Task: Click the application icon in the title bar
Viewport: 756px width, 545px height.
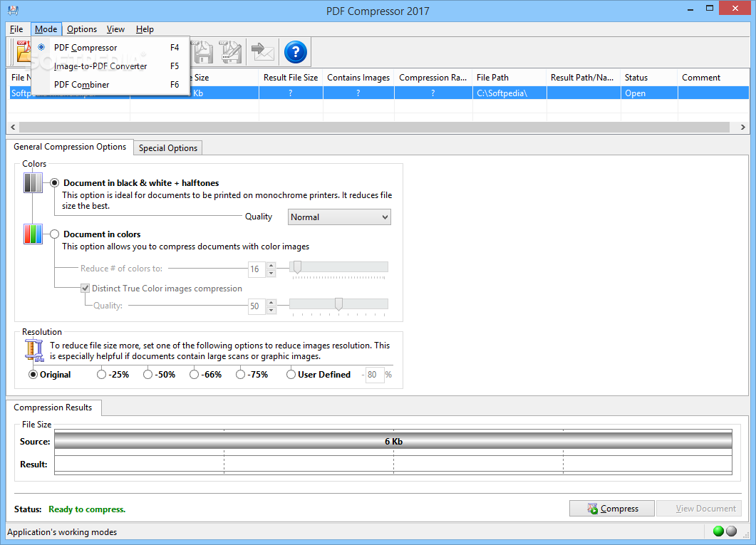Action: pos(13,10)
